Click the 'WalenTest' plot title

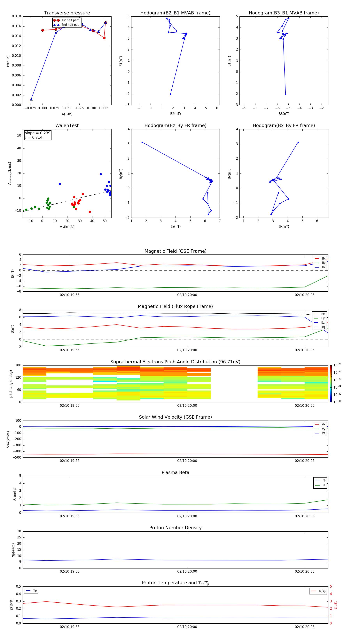click(x=67, y=125)
